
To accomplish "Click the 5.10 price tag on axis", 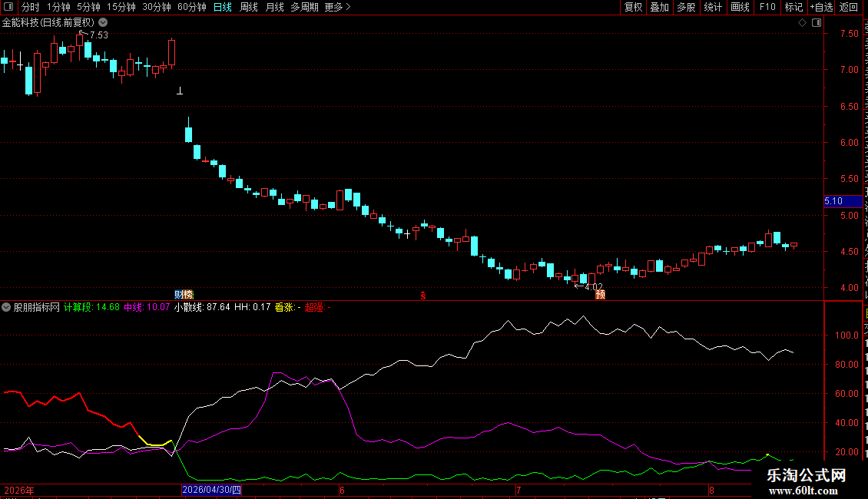I will (x=843, y=201).
